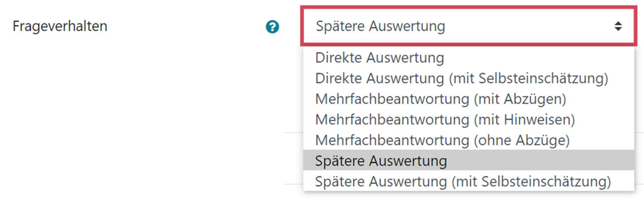The image size is (644, 200).
Task: Select the teal help bubble beside Fragverhalten
Action: coord(272,26)
